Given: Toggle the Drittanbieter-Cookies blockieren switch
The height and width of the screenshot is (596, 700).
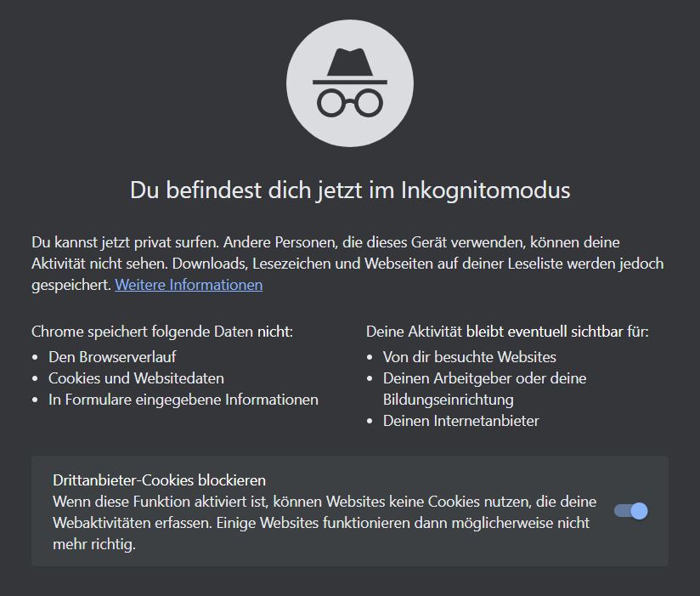Looking at the screenshot, I should (x=631, y=511).
